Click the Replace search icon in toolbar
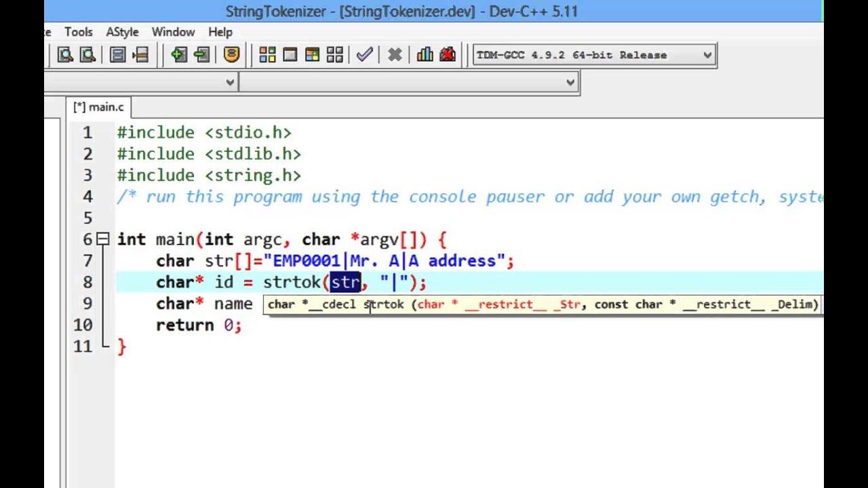 point(87,55)
